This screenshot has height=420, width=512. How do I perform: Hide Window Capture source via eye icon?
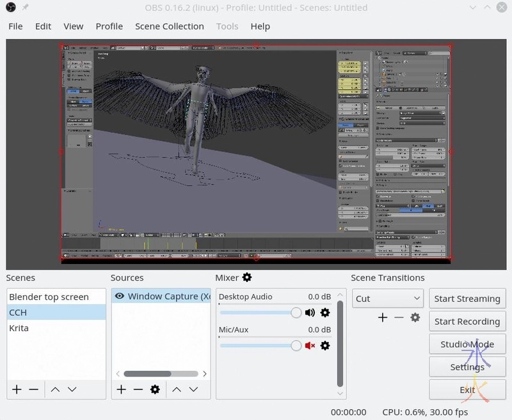click(119, 297)
